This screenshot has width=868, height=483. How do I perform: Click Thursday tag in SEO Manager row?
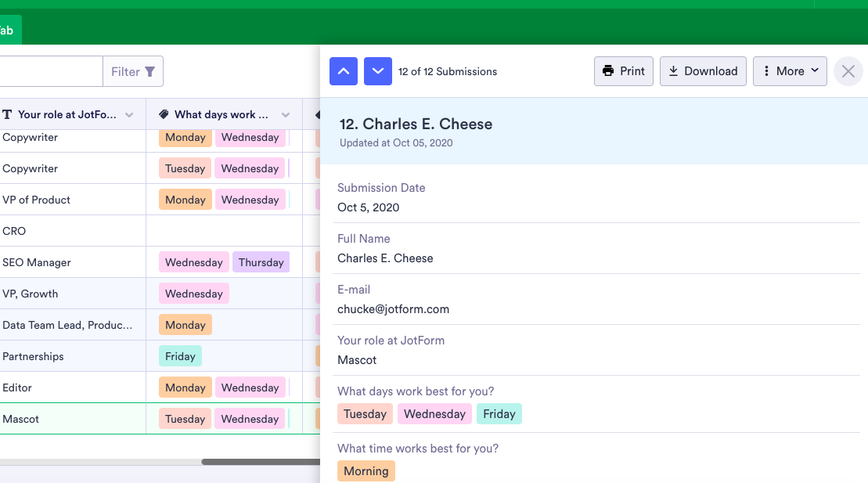click(x=261, y=262)
